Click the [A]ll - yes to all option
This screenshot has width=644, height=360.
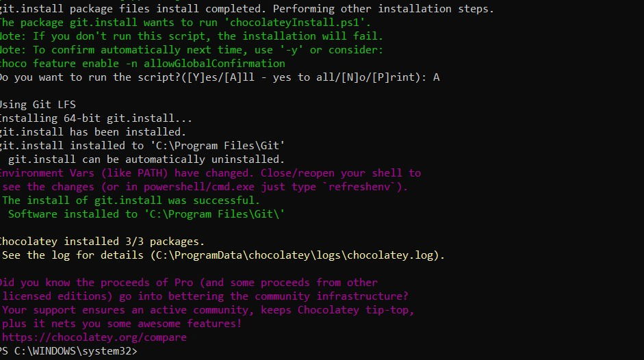[281, 77]
